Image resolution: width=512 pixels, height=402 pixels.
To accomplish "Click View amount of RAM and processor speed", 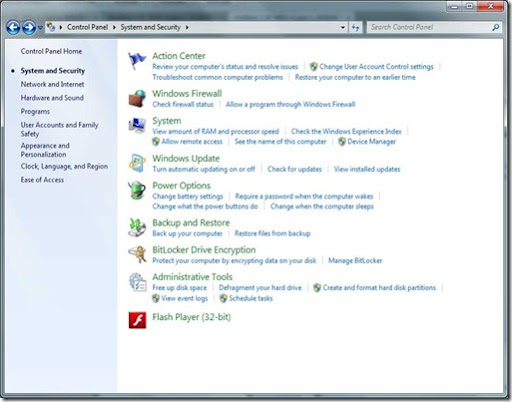I will click(216, 131).
